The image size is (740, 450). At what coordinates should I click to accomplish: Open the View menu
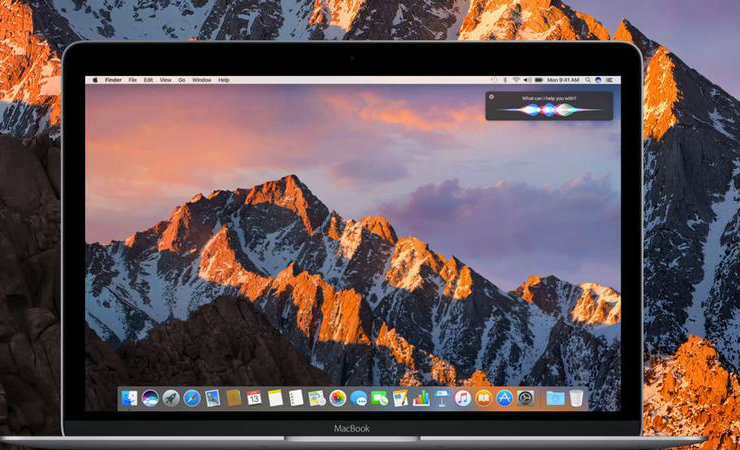pyautogui.click(x=166, y=80)
